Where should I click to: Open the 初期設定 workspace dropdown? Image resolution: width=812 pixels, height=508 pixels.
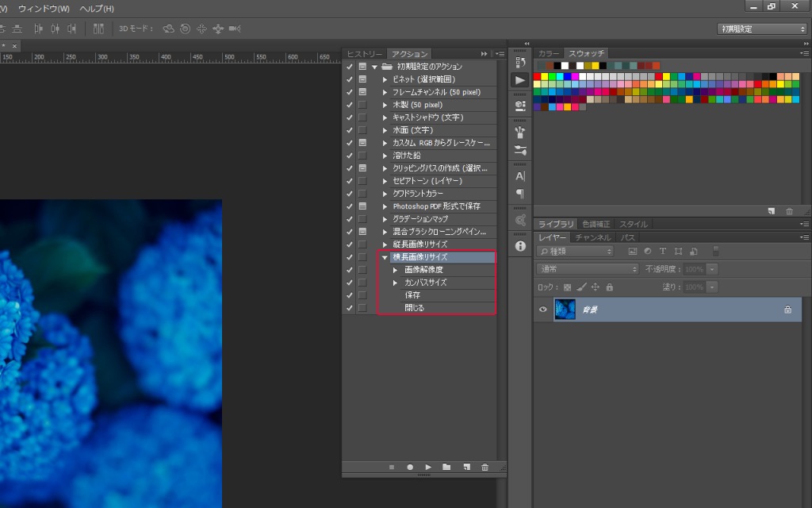pyautogui.click(x=762, y=29)
